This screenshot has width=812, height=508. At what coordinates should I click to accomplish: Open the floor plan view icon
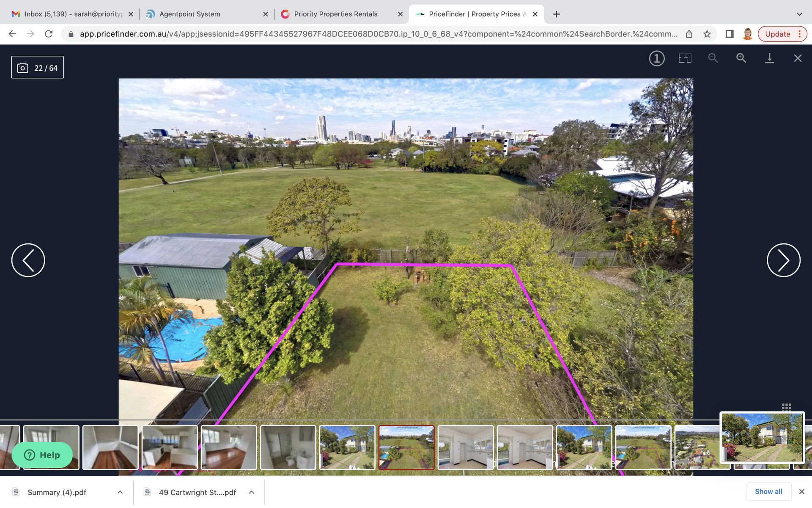point(685,58)
